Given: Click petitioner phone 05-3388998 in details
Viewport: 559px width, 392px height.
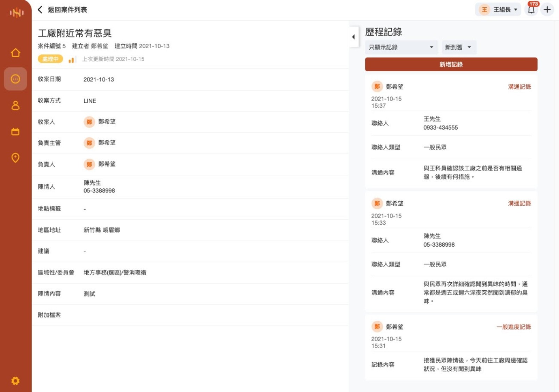Looking at the screenshot, I should (x=99, y=191).
